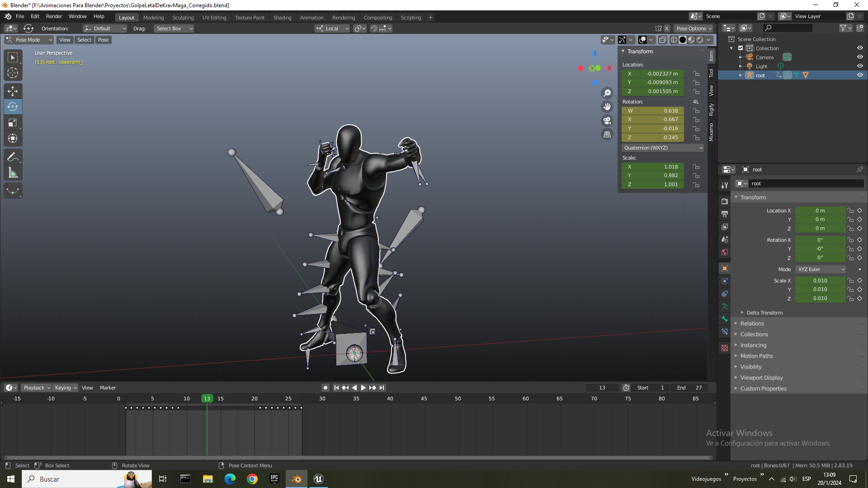Image resolution: width=868 pixels, height=488 pixels.
Task: Open Bone Constraint properties tab
Action: click(x=725, y=332)
